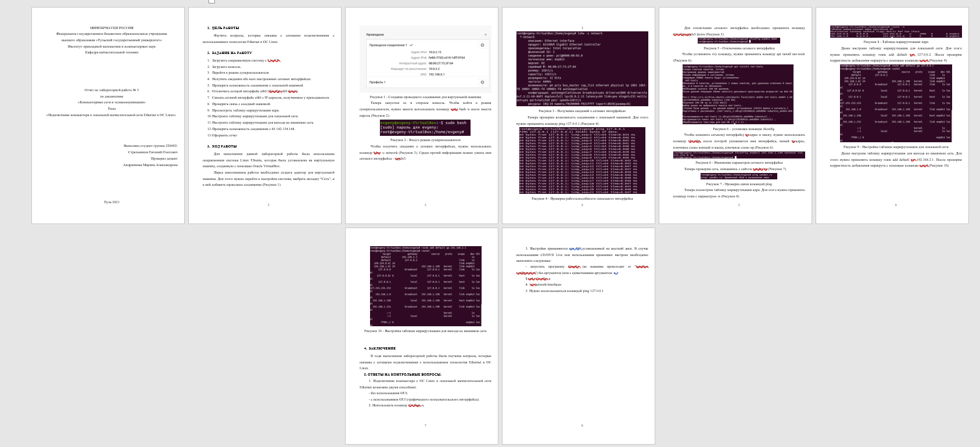Select the ping yandex.ru terminal image
The width and height of the screenshot is (980, 447).
point(738,176)
